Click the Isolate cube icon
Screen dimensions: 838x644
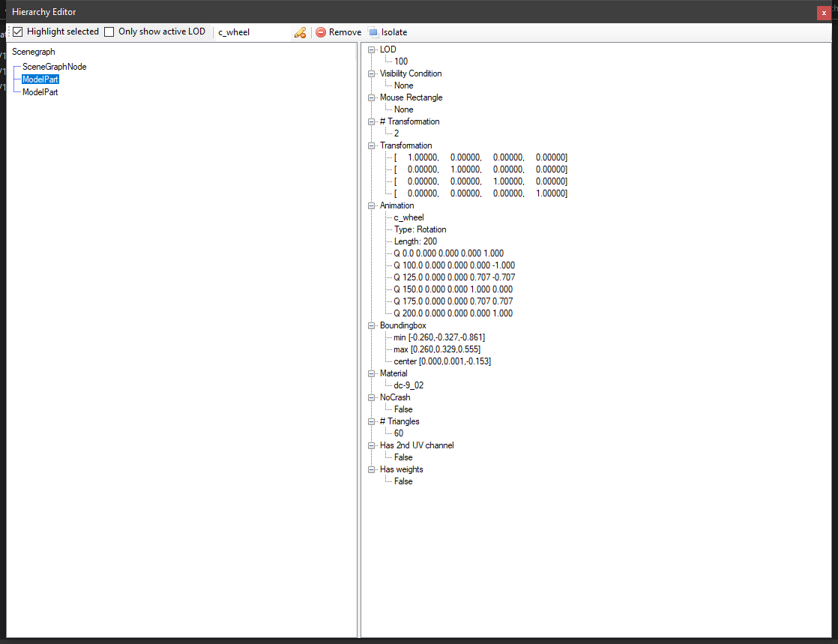(373, 32)
